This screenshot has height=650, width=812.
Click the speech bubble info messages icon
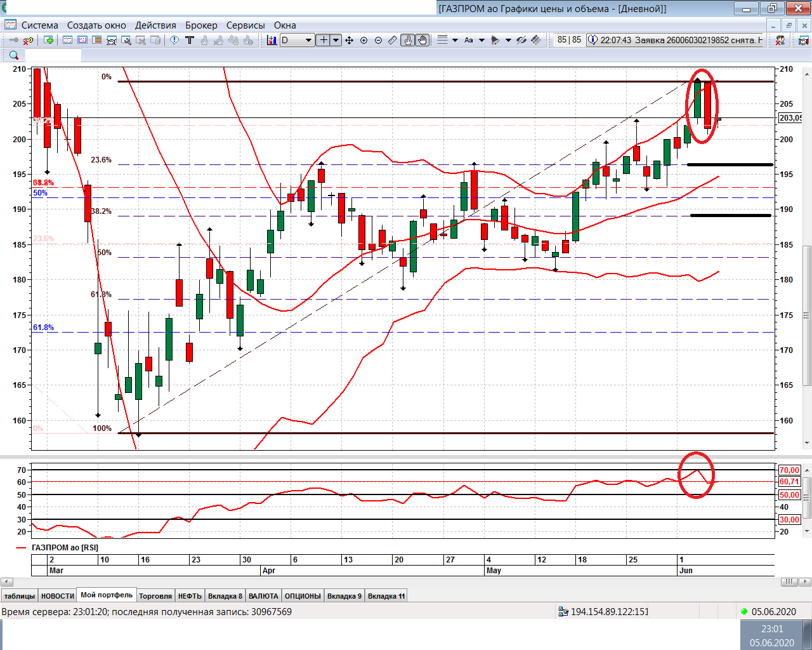pos(174,40)
